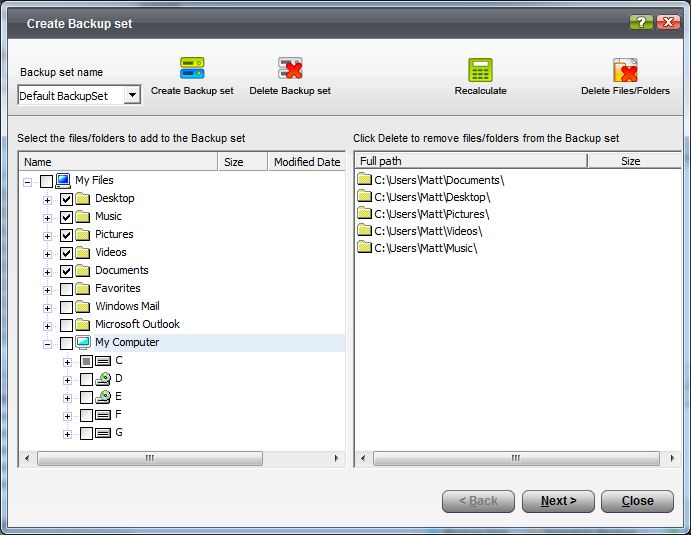This screenshot has height=535, width=691.
Task: Click right pane horizontal scrollbar thumb
Action: pyautogui.click(x=516, y=458)
